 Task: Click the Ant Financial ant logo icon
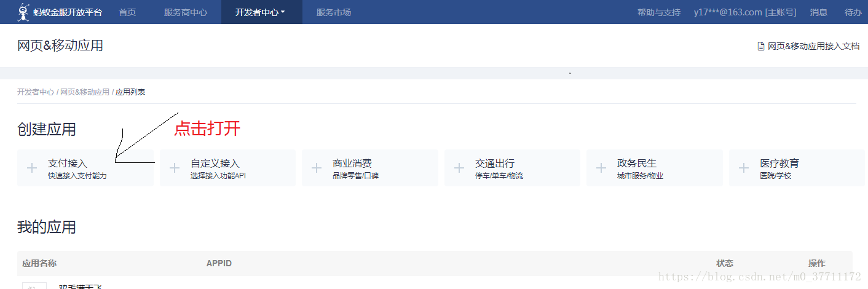tap(23, 12)
